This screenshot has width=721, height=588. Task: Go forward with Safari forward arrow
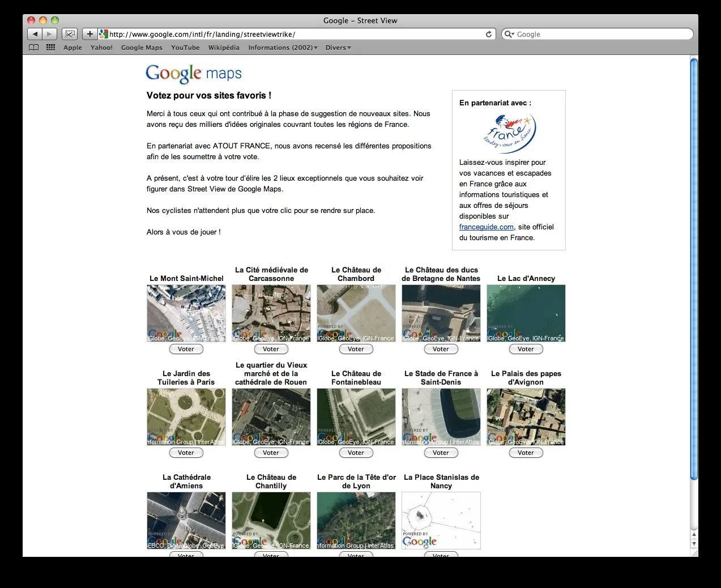point(50,34)
